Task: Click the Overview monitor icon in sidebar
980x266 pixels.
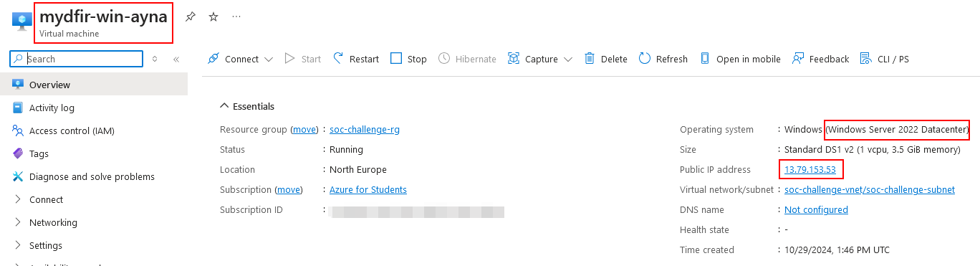Action: 18,85
